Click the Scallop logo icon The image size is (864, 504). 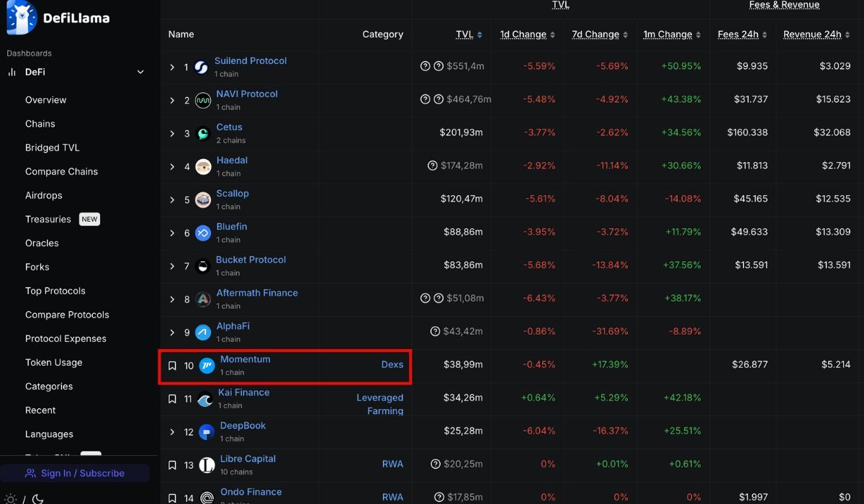pos(203,199)
